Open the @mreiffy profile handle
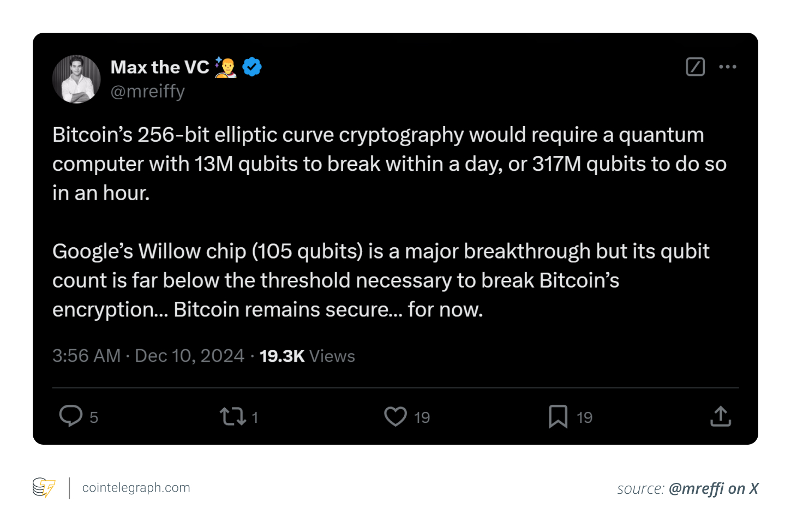The width and height of the screenshot is (791, 532). (147, 91)
